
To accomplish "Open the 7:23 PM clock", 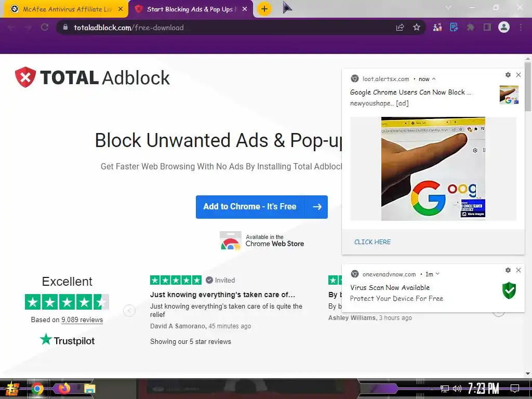I will [x=484, y=389].
